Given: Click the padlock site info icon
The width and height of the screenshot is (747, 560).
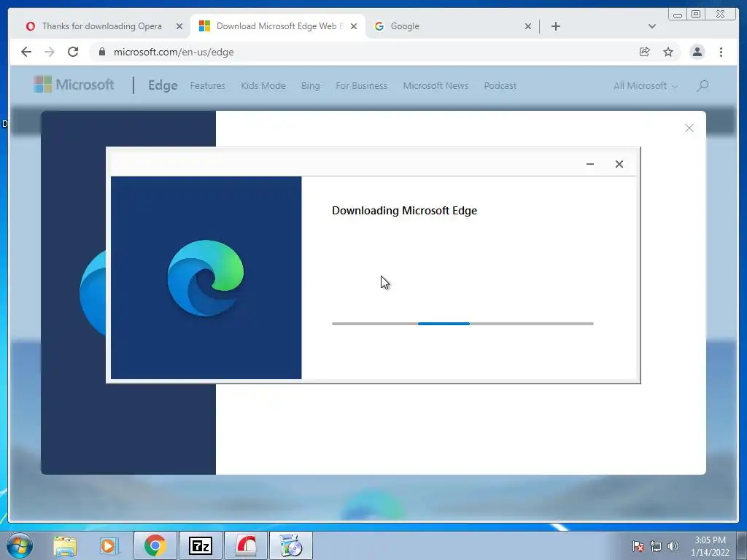Looking at the screenshot, I should point(102,52).
